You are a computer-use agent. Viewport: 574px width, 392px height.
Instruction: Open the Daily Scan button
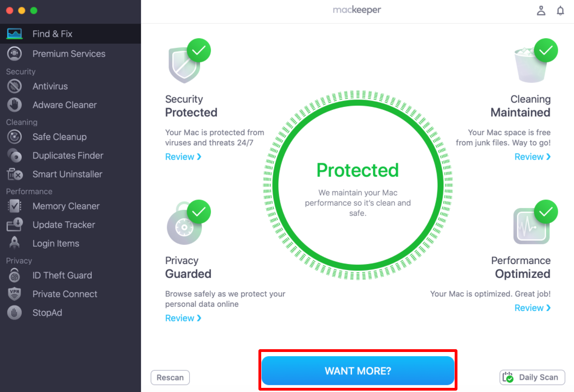[532, 377]
